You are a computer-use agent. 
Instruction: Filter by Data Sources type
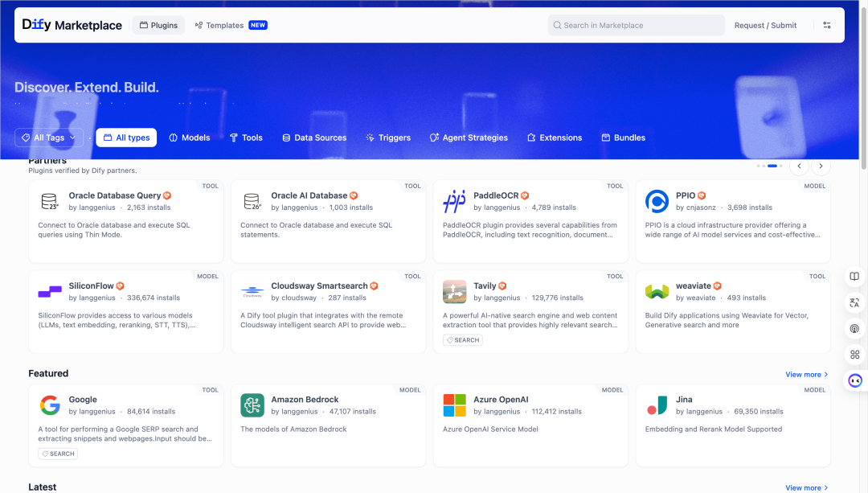[x=314, y=138]
